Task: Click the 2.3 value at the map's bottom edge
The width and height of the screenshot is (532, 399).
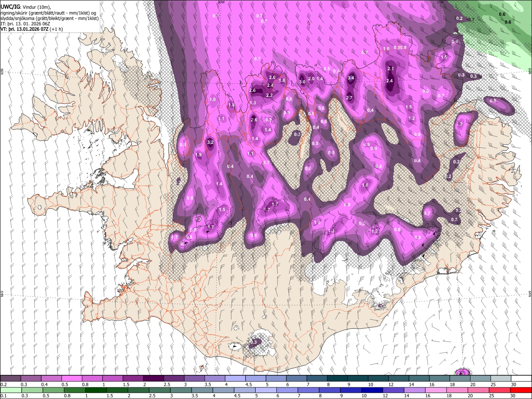Action: 461,373
